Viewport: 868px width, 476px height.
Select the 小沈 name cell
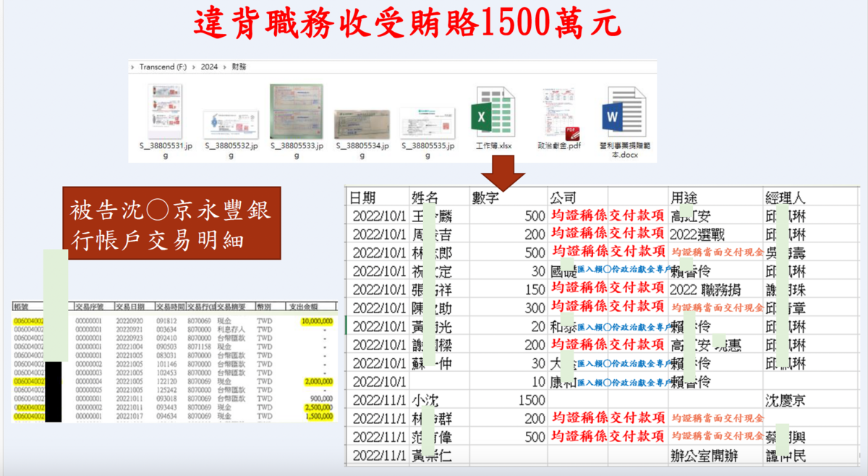coord(427,400)
